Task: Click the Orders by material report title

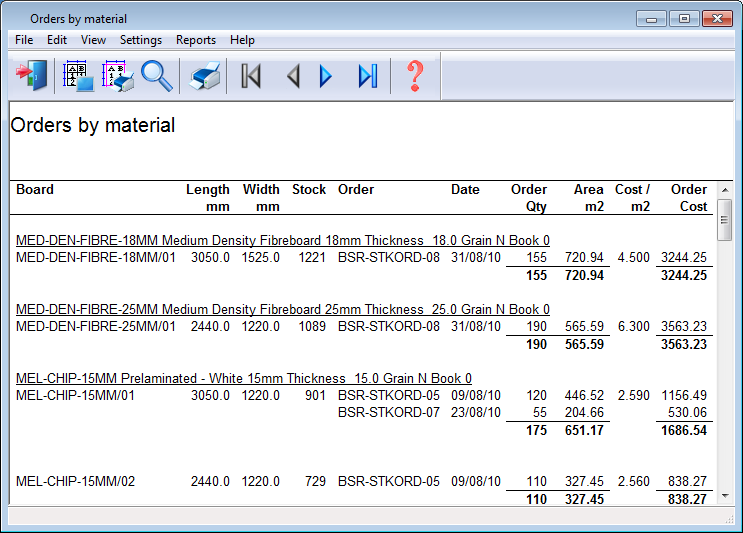Action: coord(93,125)
